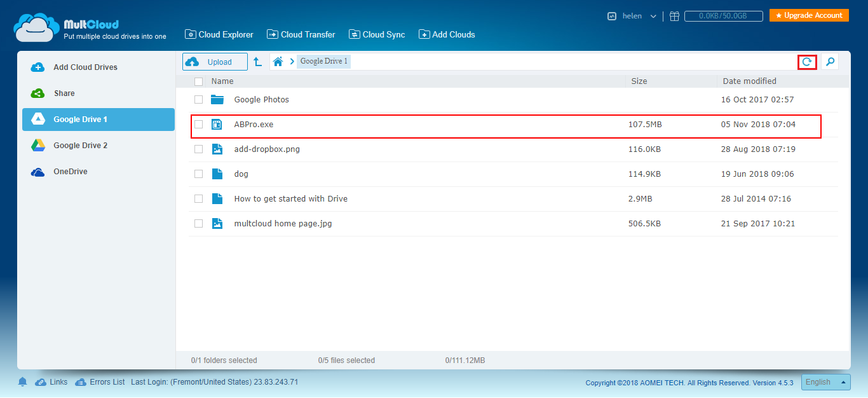Click the MultCloud cloud logo
868x398 pixels.
37,27
